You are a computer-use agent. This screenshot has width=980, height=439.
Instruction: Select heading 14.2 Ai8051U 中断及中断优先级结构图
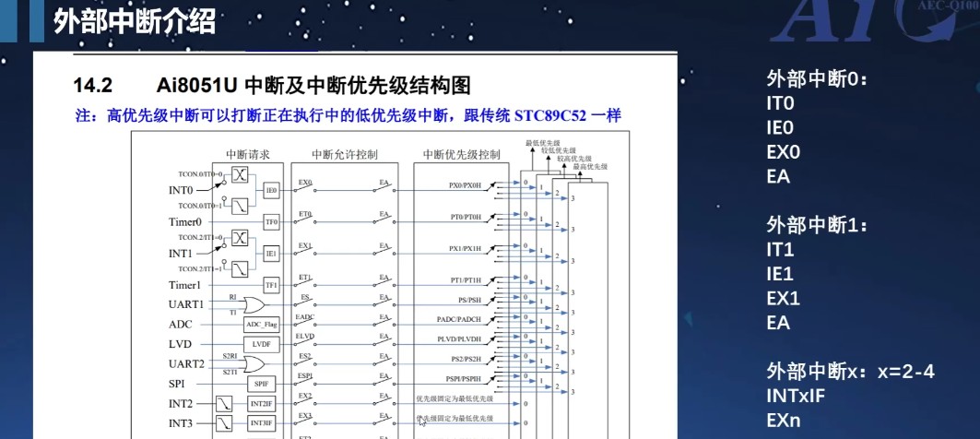click(x=272, y=85)
